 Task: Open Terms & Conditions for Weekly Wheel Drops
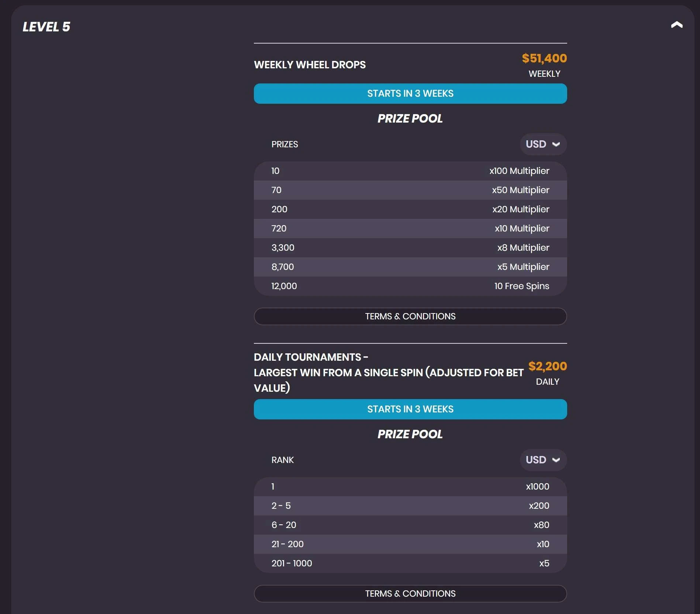point(410,316)
